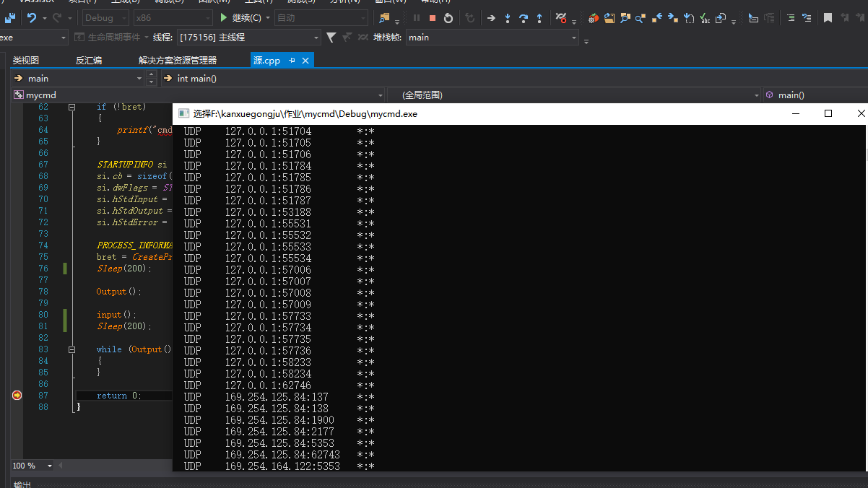Collapse the if (!bret) block at line 62
Screen dimensions: 868x488
pos(71,107)
